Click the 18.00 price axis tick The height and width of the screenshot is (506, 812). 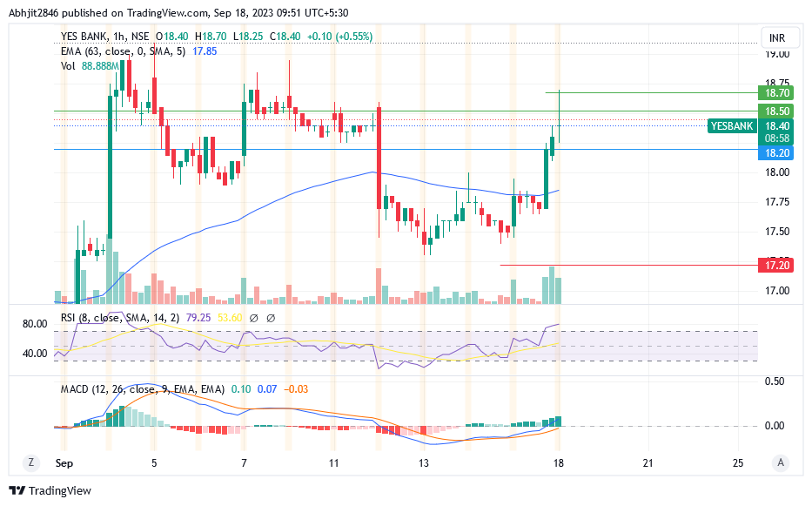777,172
